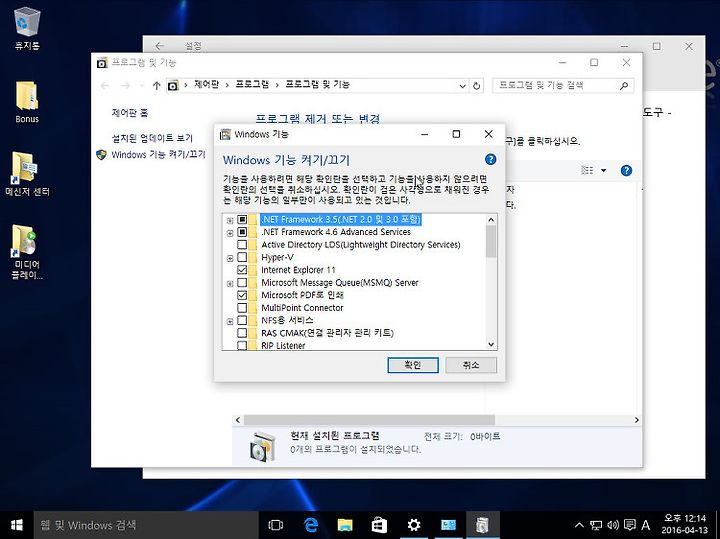Click the taskbar clock and date
The width and height of the screenshot is (720, 539).
point(685,524)
